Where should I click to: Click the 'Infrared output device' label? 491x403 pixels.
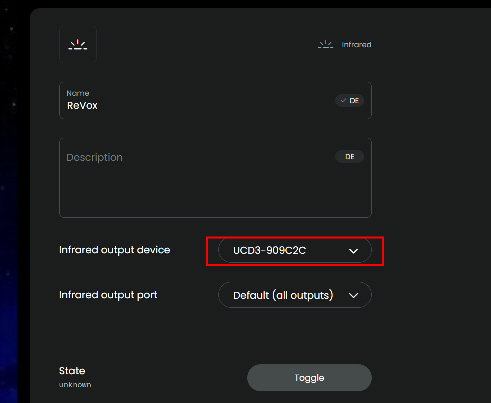pyautogui.click(x=115, y=250)
